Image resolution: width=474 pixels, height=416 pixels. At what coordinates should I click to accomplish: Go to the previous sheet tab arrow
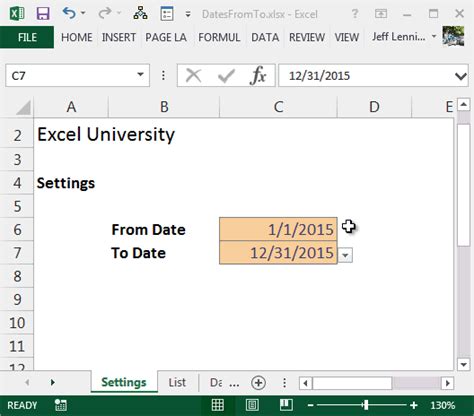point(27,382)
